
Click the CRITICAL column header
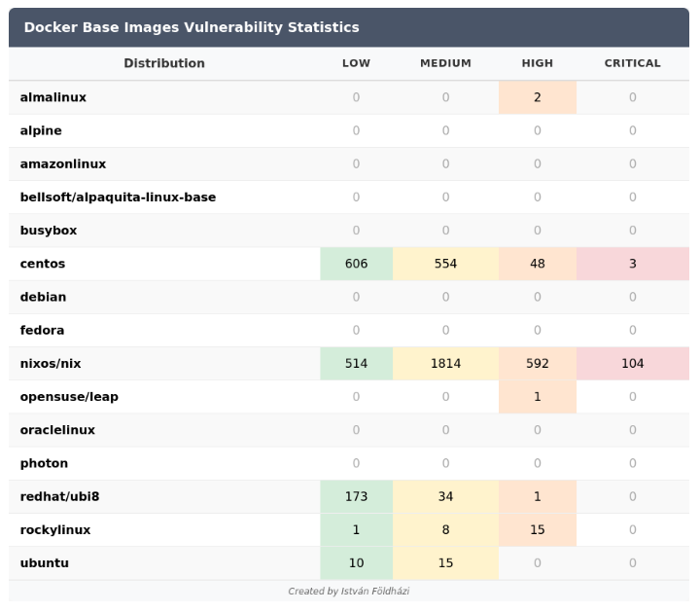(633, 63)
